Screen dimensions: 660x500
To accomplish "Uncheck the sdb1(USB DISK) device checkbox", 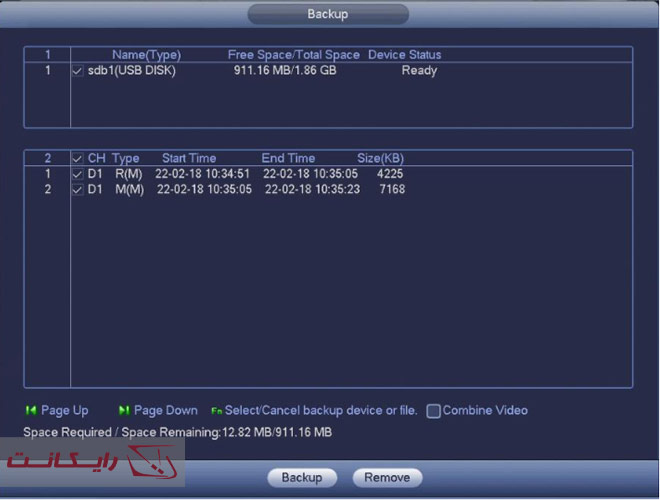I will 78,71.
